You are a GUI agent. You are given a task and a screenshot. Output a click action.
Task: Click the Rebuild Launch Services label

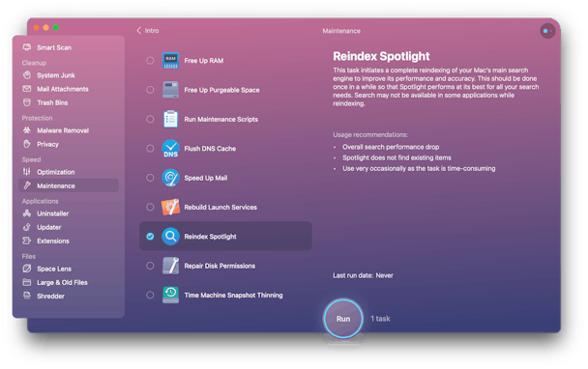click(x=220, y=207)
